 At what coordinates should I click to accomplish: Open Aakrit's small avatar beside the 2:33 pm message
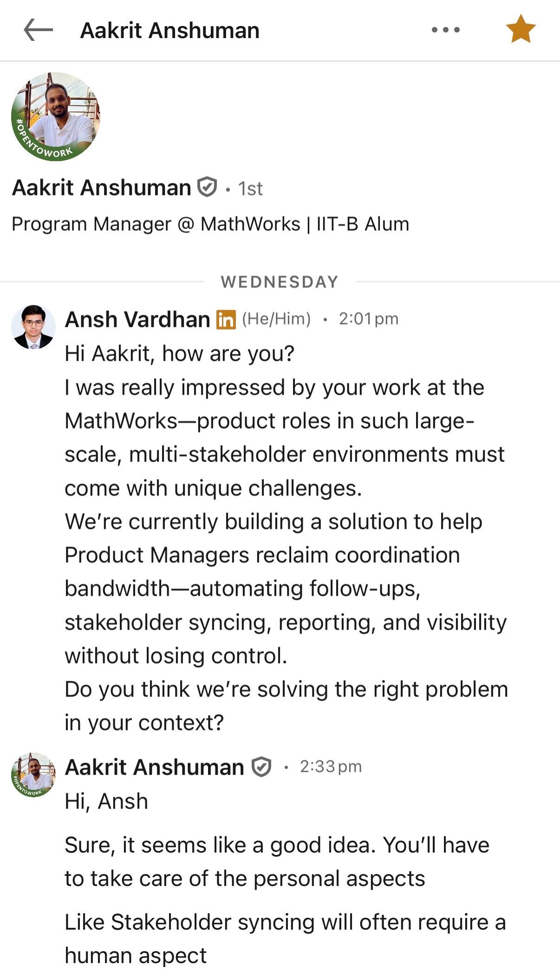pyautogui.click(x=33, y=775)
